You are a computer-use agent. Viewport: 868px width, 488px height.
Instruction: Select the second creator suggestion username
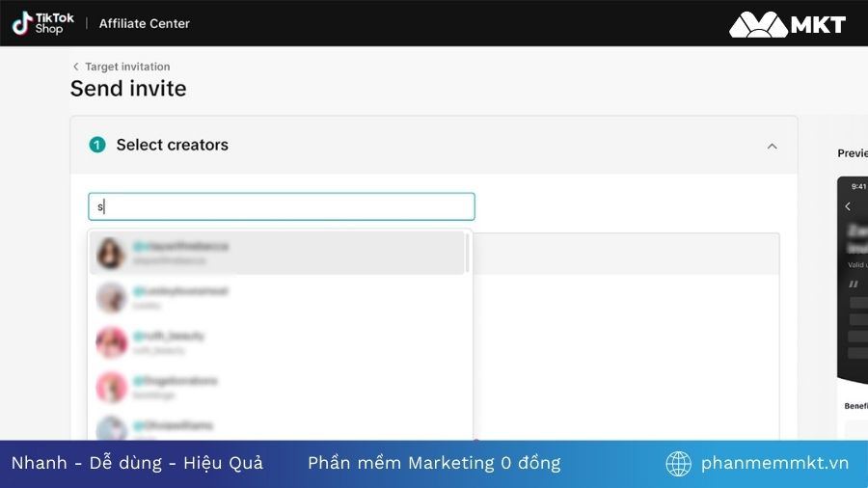point(180,291)
